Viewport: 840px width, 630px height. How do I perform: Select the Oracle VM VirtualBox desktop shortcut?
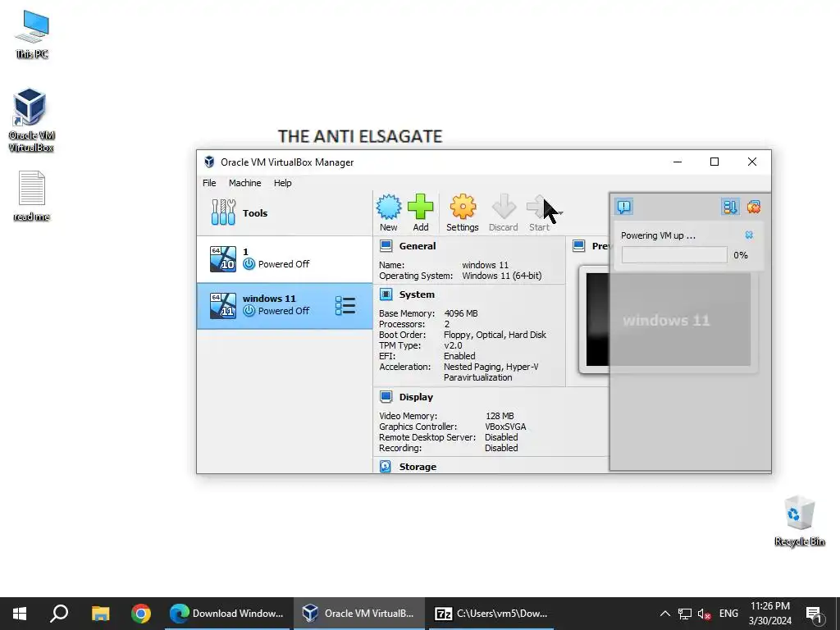click(x=31, y=121)
